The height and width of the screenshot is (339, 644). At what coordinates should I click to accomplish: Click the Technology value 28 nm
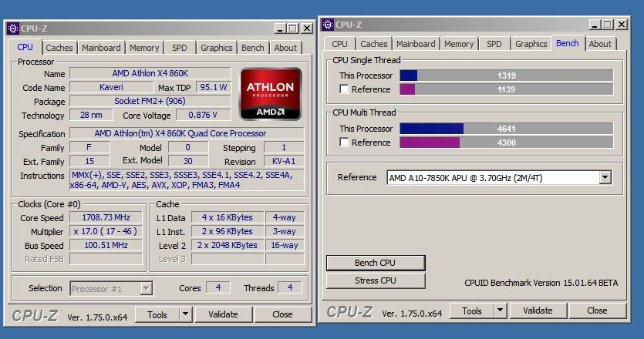tap(91, 115)
